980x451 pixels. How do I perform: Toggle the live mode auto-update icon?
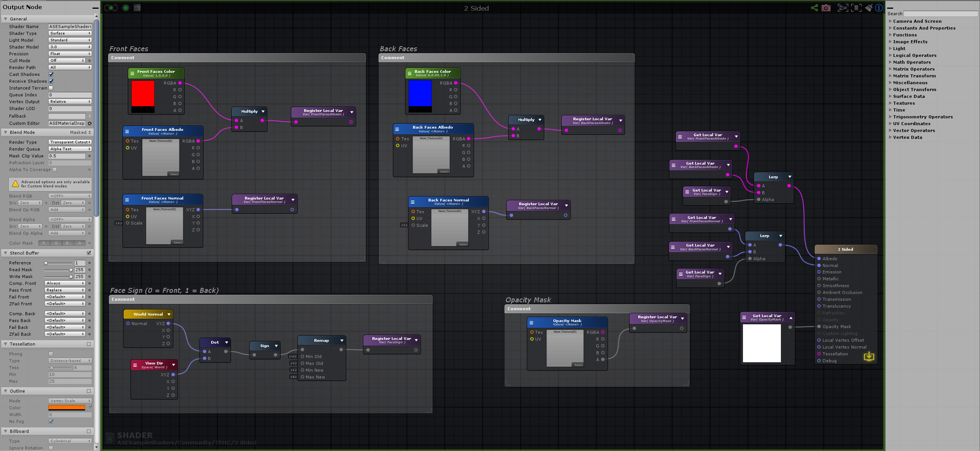click(x=111, y=8)
